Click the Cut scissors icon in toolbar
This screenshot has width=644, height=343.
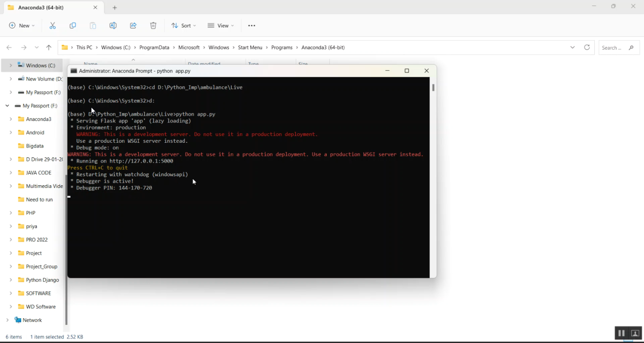click(52, 26)
